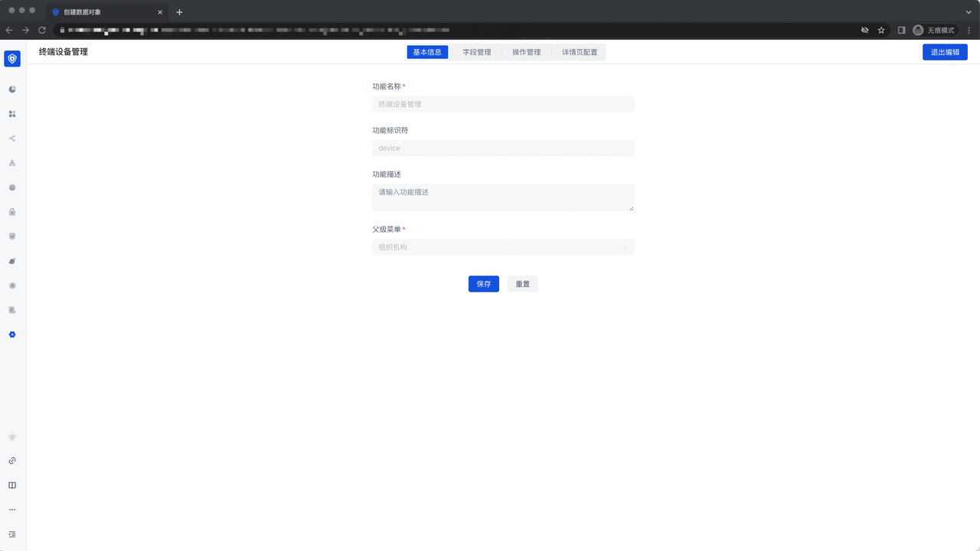This screenshot has height=551, width=980.
Task: Switch to the 字段管理 tab
Action: tap(477, 52)
